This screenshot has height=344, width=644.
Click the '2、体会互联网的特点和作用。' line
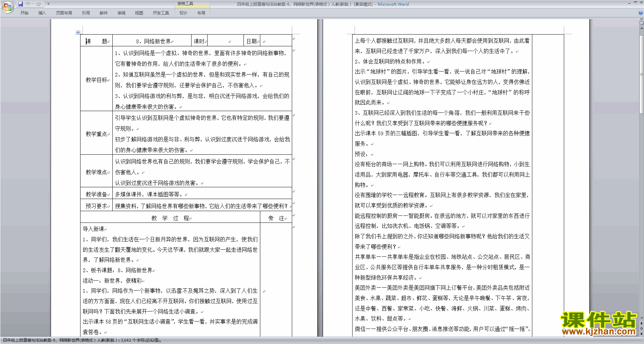pyautogui.click(x=390, y=61)
